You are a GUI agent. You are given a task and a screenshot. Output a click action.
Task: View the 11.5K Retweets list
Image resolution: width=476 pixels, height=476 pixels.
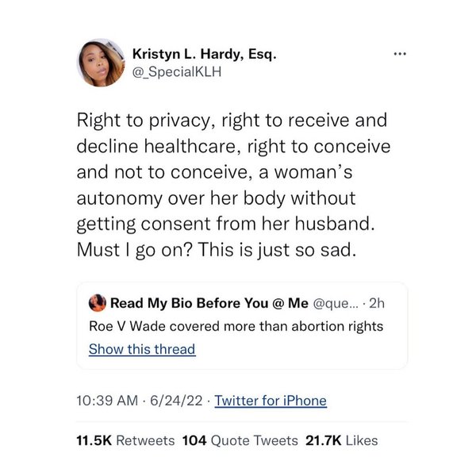[x=125, y=440]
